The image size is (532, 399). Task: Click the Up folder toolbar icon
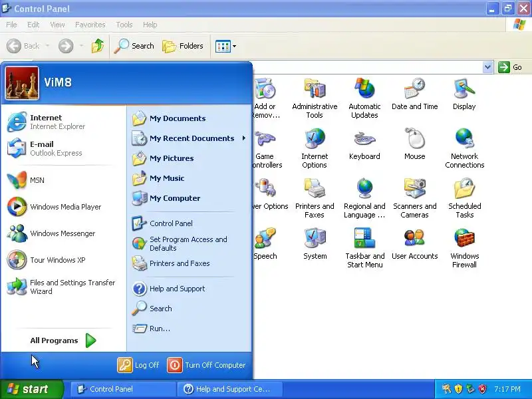[x=98, y=46]
